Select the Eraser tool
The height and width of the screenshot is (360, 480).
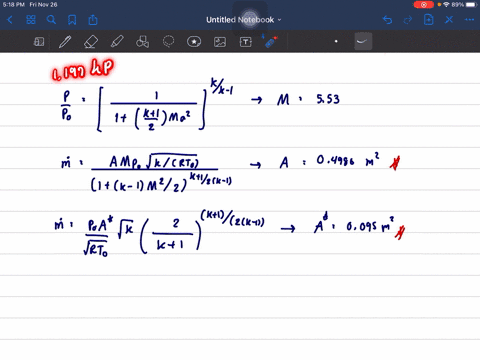tap(91, 42)
